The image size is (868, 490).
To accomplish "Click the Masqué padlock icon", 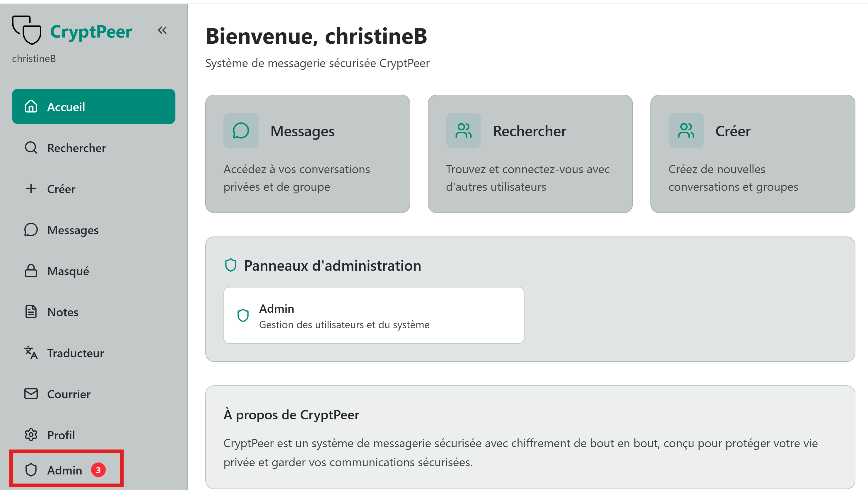I will click(31, 271).
